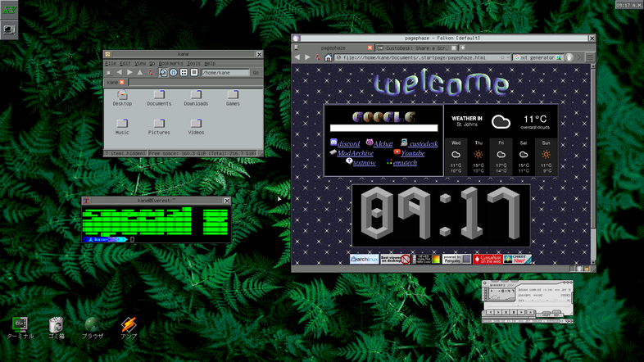Launch the browser desktop icon ブラウザ

[x=93, y=328]
